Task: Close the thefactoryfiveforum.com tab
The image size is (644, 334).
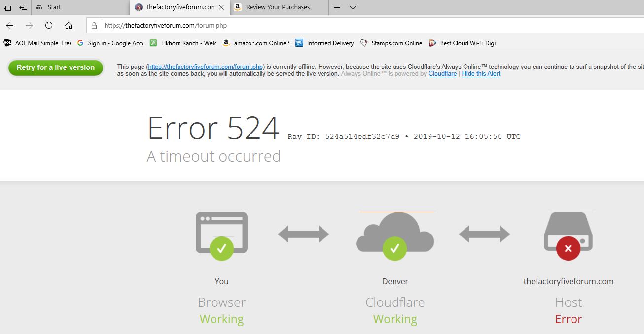Action: pyautogui.click(x=221, y=7)
